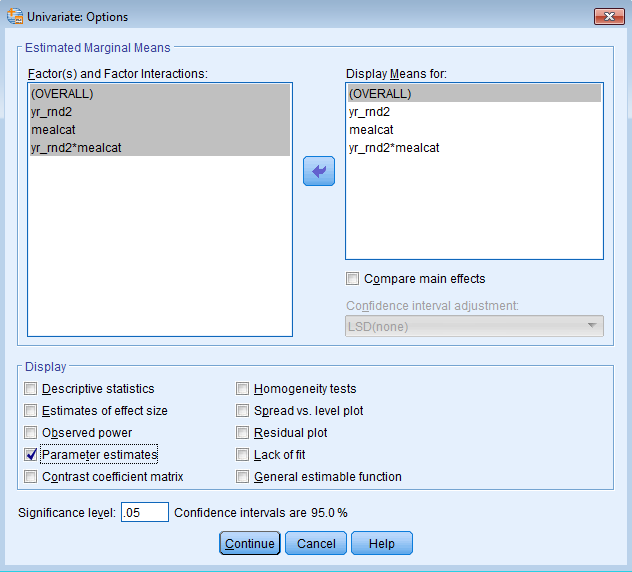The width and height of the screenshot is (632, 572).
Task: Click the SPSS icon in title bar
Action: 12,17
